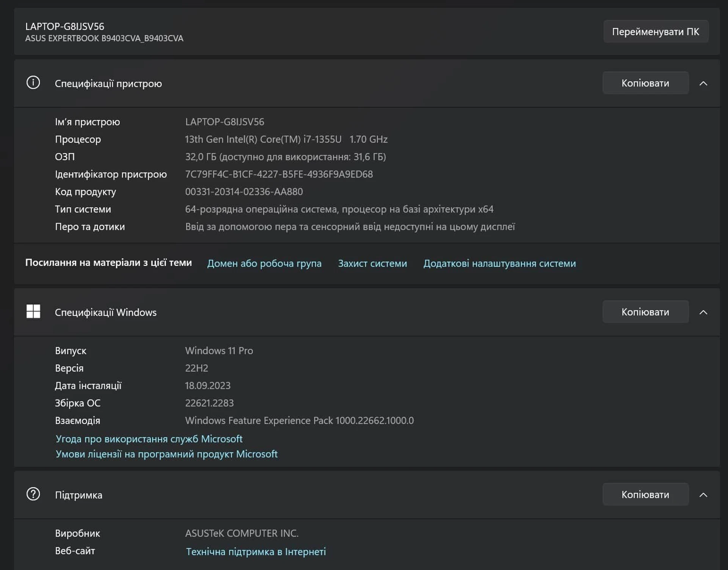Select the processor value i7-1355U text
This screenshot has height=570, width=728.
click(x=286, y=139)
